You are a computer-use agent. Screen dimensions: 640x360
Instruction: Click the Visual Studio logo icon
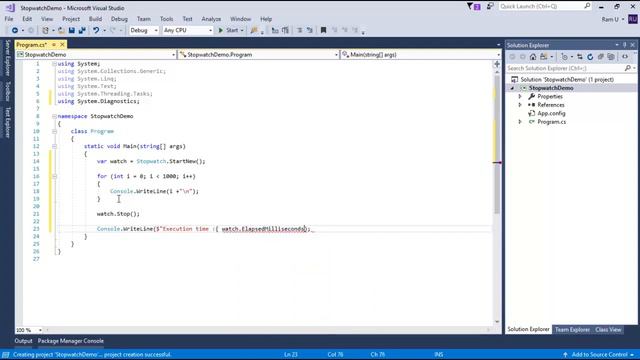(10, 7)
